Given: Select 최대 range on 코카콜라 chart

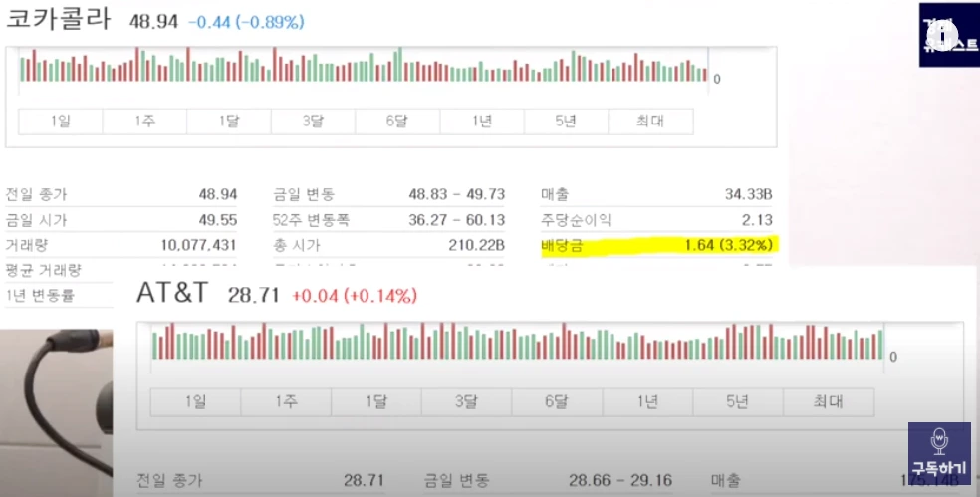Looking at the screenshot, I should pos(650,122).
